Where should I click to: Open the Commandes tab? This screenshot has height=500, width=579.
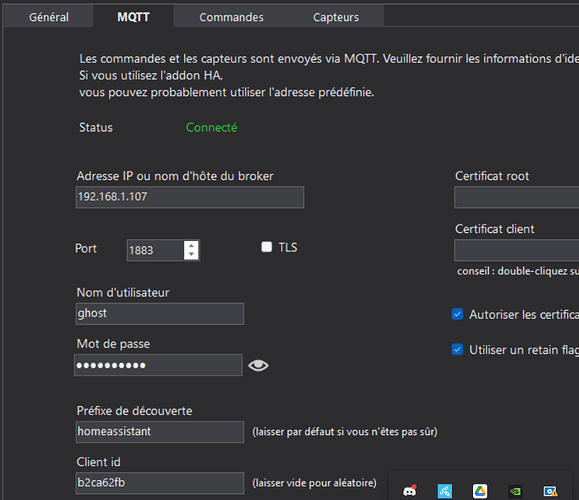coord(232,17)
